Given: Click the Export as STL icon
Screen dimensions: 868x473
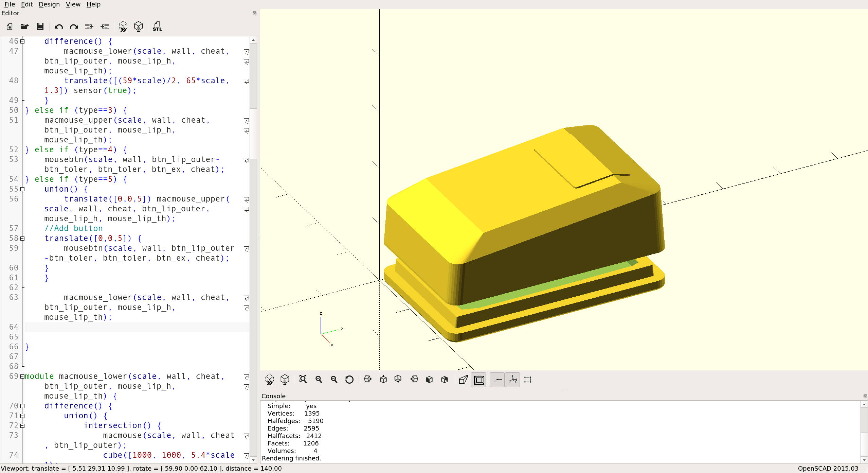Looking at the screenshot, I should pyautogui.click(x=157, y=27).
